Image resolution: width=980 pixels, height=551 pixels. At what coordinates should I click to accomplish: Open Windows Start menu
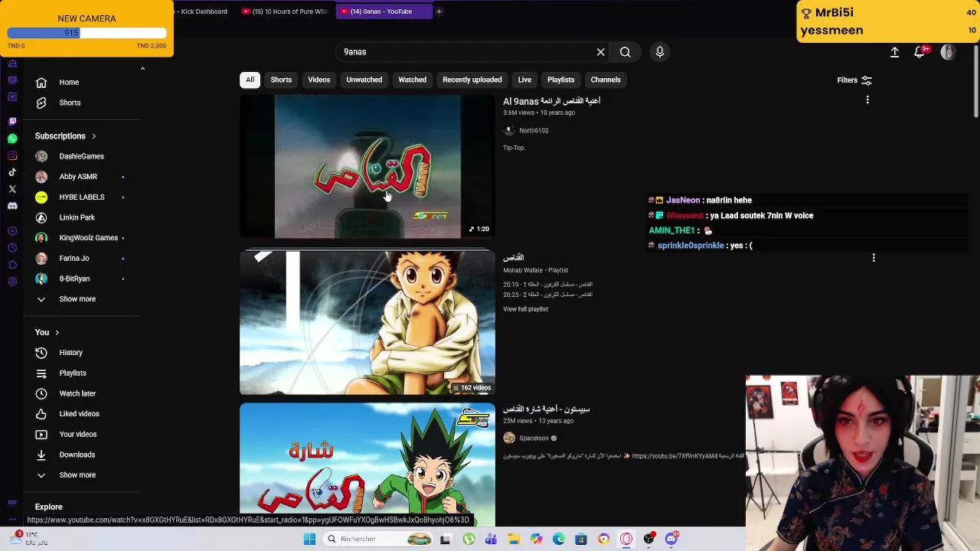[x=309, y=539]
